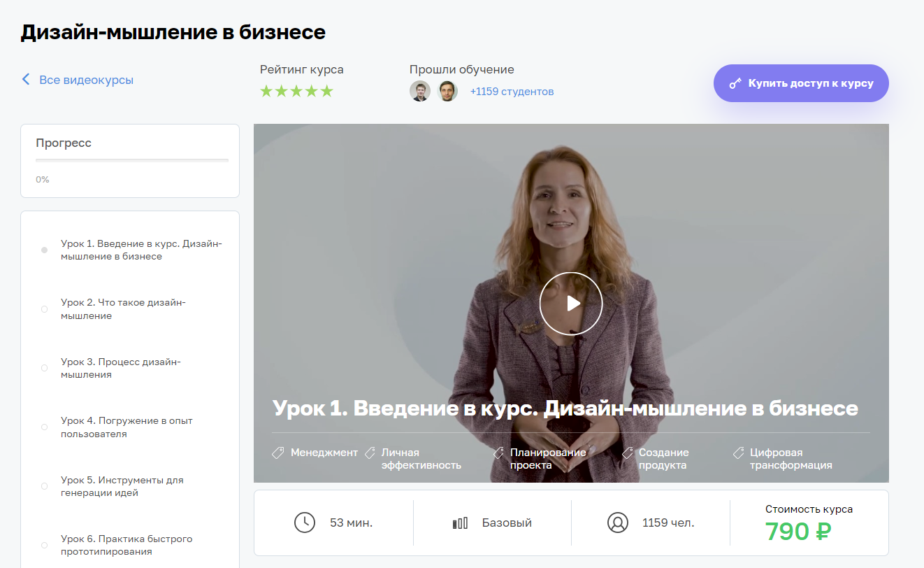Click the tag icon next to Менеджмент
924x568 pixels.
coord(278,453)
